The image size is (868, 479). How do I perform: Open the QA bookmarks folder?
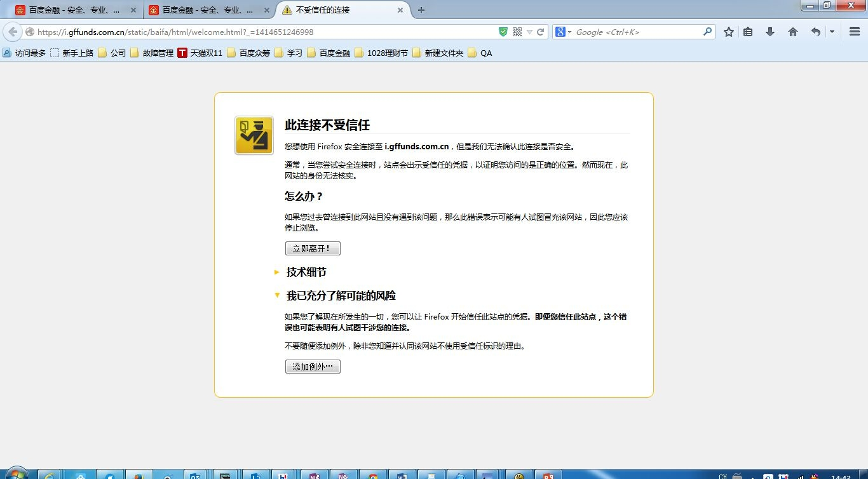tap(486, 53)
